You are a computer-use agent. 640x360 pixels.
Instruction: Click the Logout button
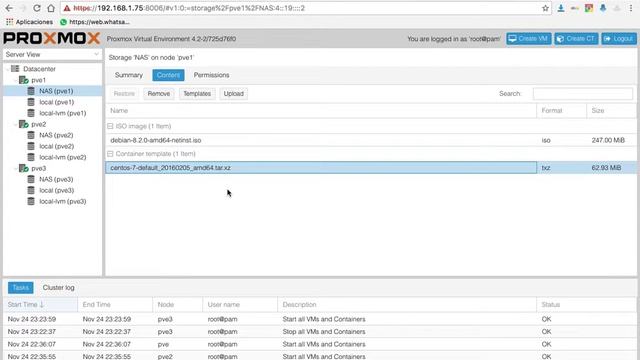tap(619, 38)
